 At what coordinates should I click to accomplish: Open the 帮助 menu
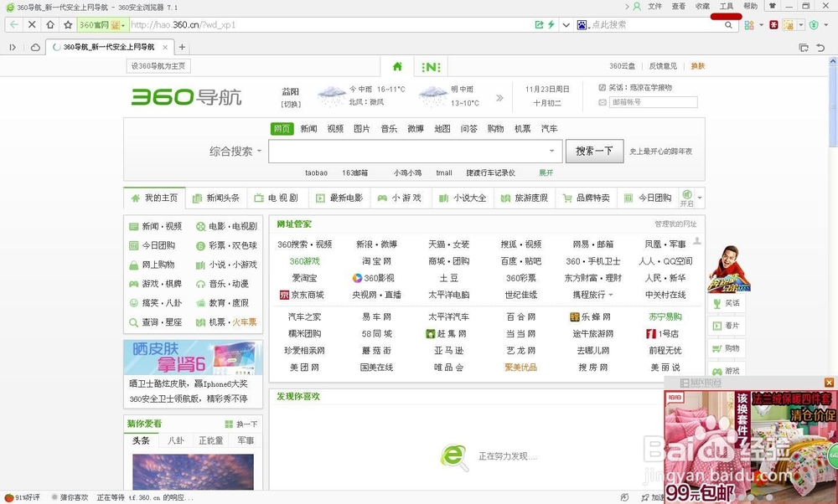(750, 7)
